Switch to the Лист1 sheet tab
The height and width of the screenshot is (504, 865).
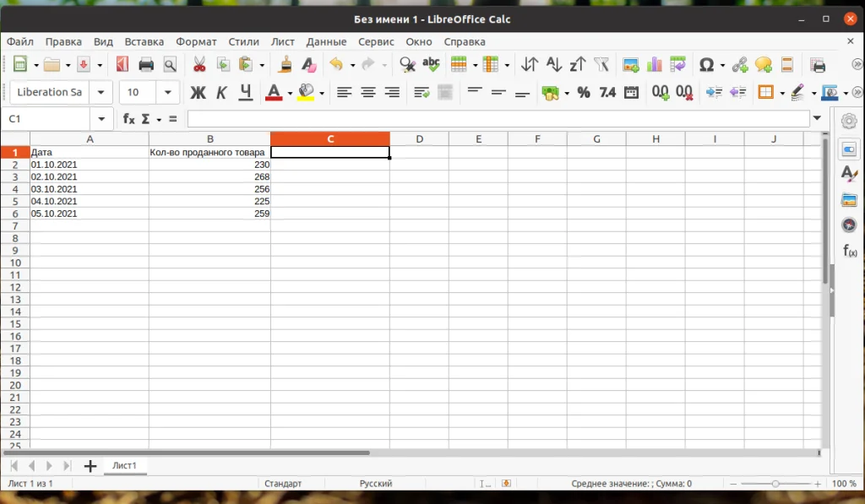tap(125, 465)
